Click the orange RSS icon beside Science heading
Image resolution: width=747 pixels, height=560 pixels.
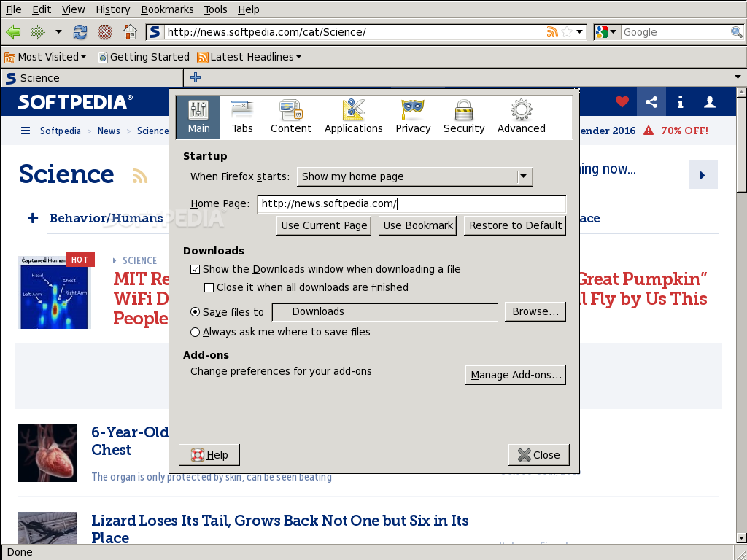click(139, 176)
